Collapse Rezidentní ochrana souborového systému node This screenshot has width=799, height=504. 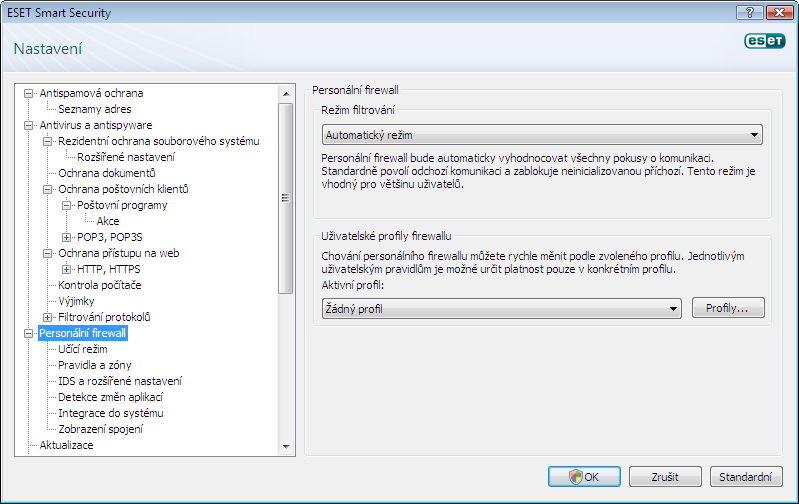click(47, 141)
